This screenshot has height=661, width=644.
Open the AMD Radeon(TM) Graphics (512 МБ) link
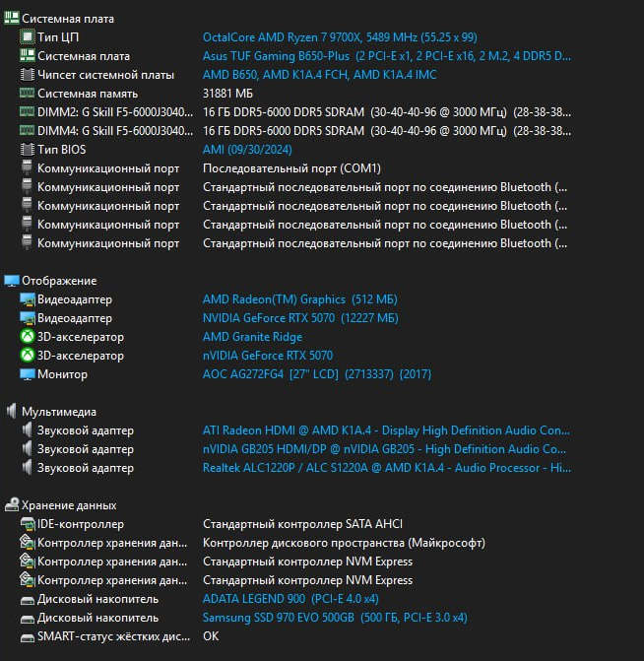click(299, 299)
